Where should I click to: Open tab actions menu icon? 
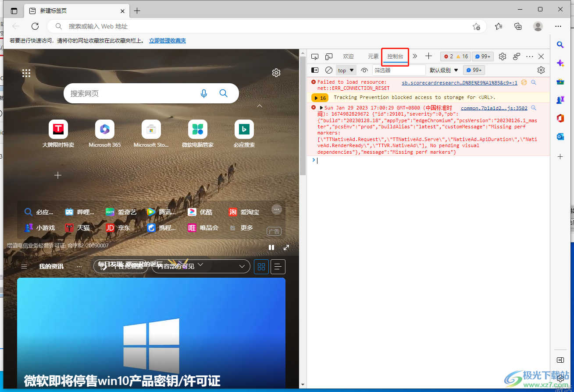(x=14, y=11)
